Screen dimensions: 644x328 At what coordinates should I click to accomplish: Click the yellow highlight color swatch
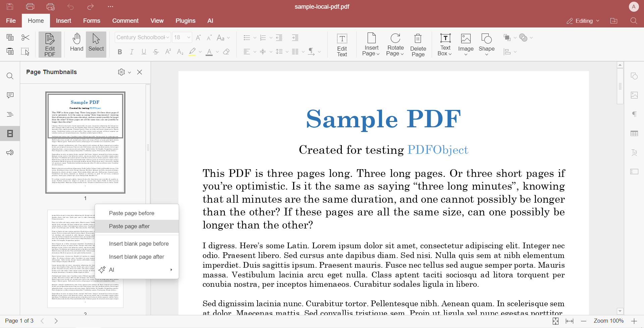point(192,52)
